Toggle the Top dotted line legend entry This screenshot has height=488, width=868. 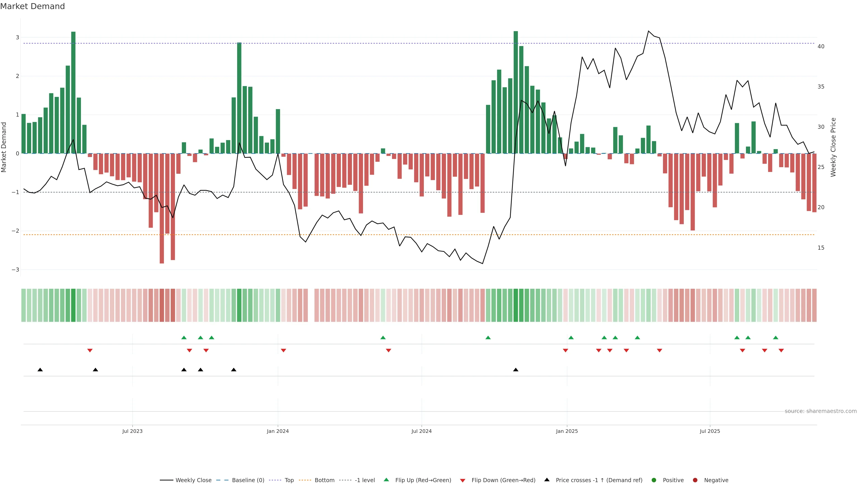(289, 480)
